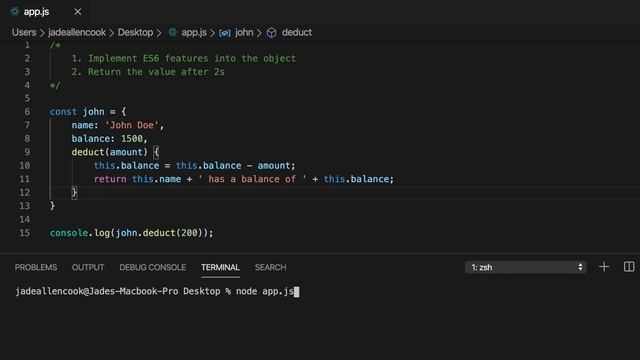Expand the breadcrumb chevron after john
Screen dimensions: 640x360
[x=259, y=33]
